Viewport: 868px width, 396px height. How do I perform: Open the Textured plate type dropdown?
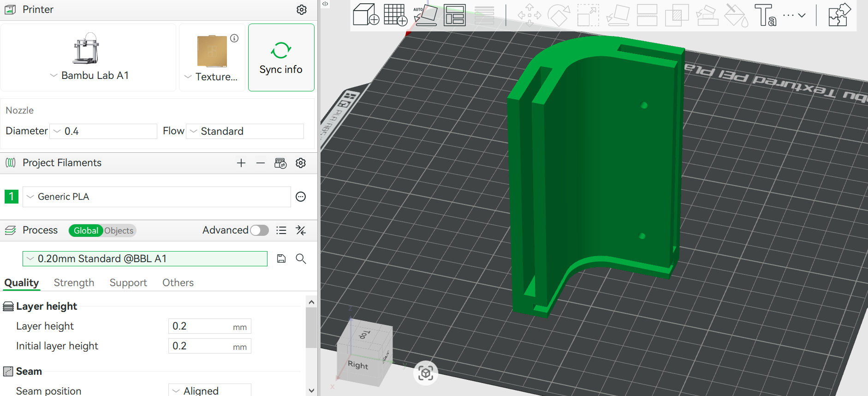(211, 77)
